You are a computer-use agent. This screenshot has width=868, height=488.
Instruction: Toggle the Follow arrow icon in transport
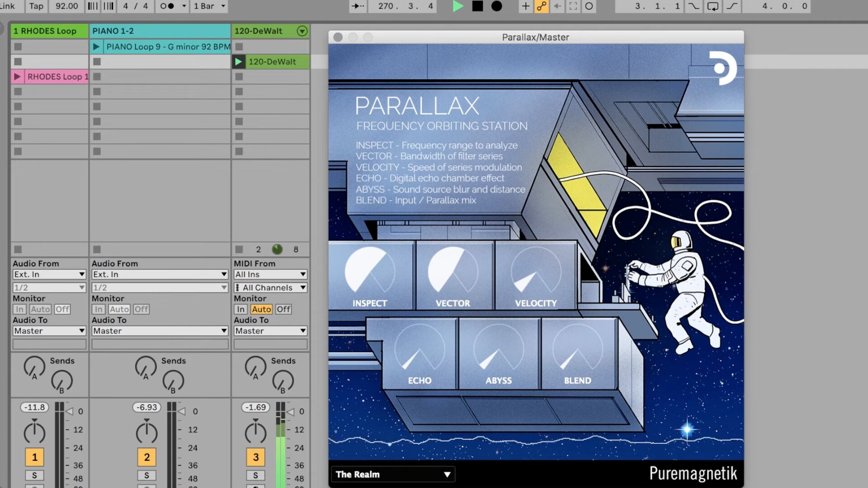[x=358, y=6]
